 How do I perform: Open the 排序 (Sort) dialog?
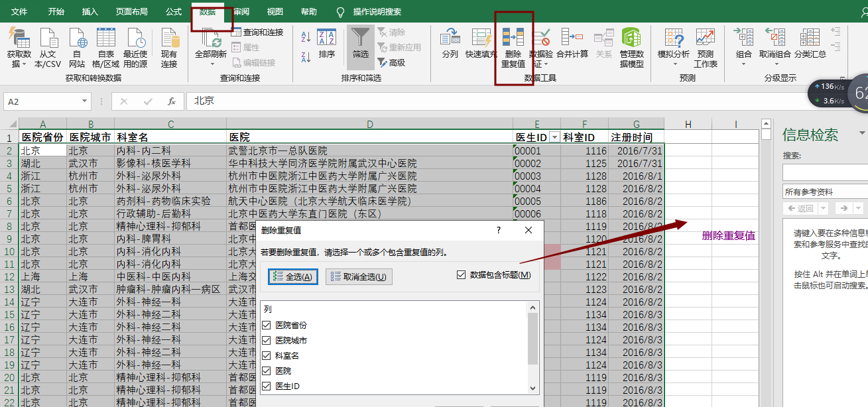click(327, 43)
